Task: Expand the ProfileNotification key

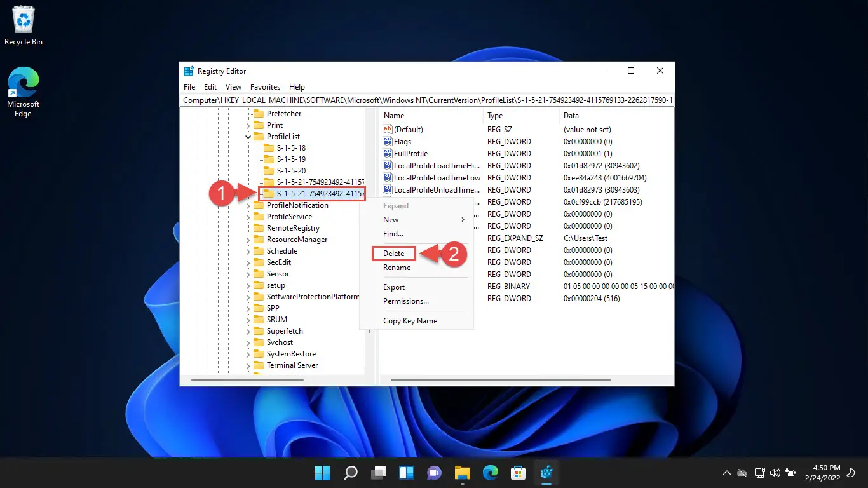Action: [248, 205]
